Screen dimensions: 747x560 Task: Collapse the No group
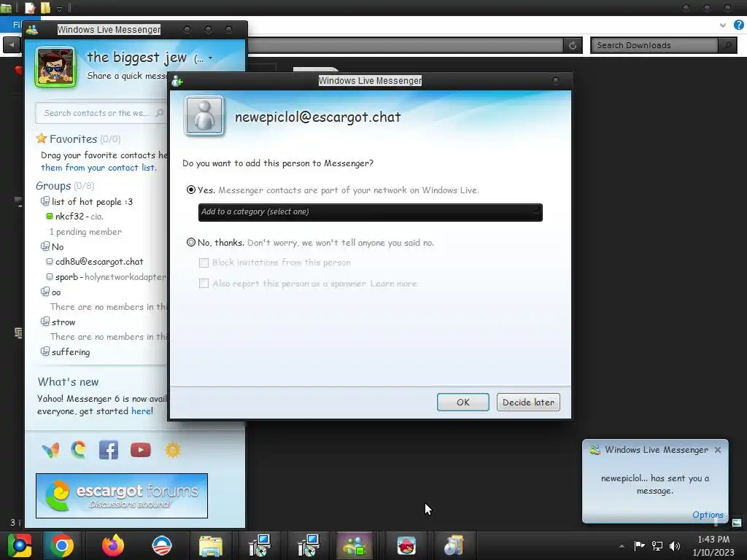tap(44, 246)
